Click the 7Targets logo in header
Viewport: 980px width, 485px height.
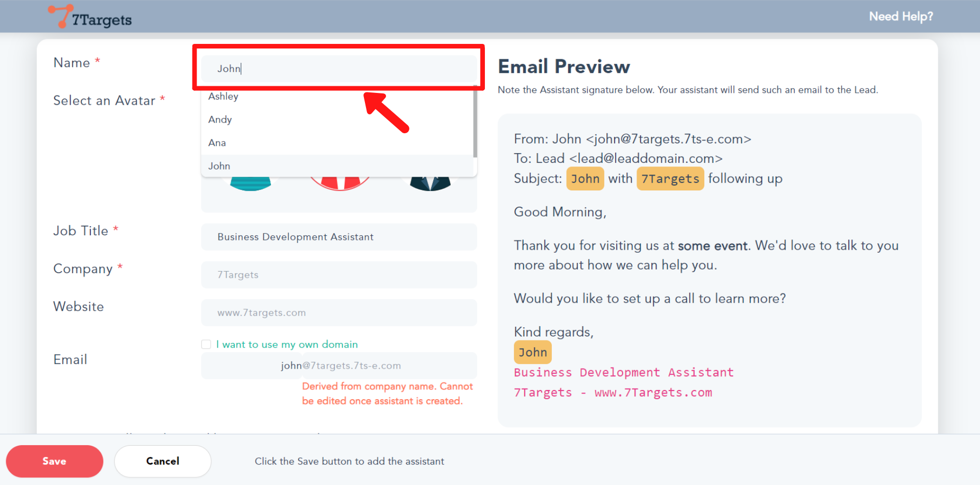[90, 17]
